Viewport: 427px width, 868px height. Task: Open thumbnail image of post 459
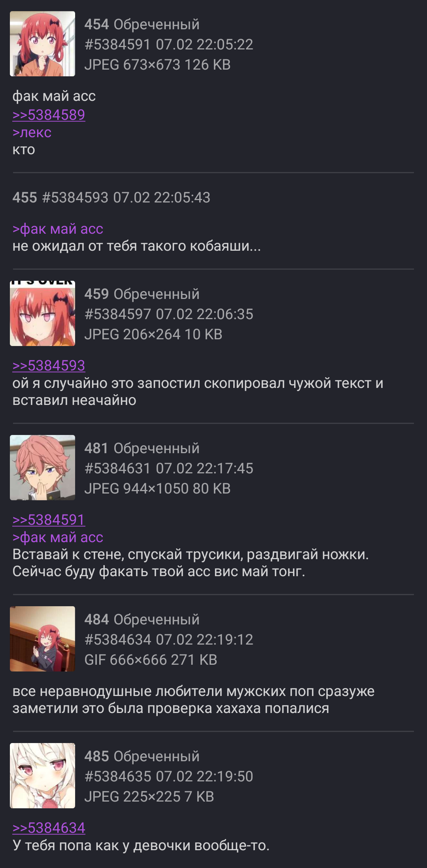[42, 314]
